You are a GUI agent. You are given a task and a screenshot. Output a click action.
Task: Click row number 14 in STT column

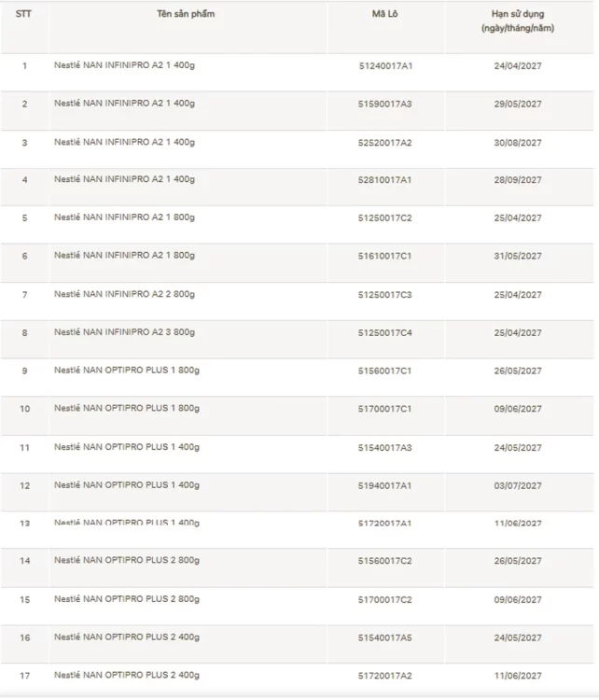coord(24,561)
